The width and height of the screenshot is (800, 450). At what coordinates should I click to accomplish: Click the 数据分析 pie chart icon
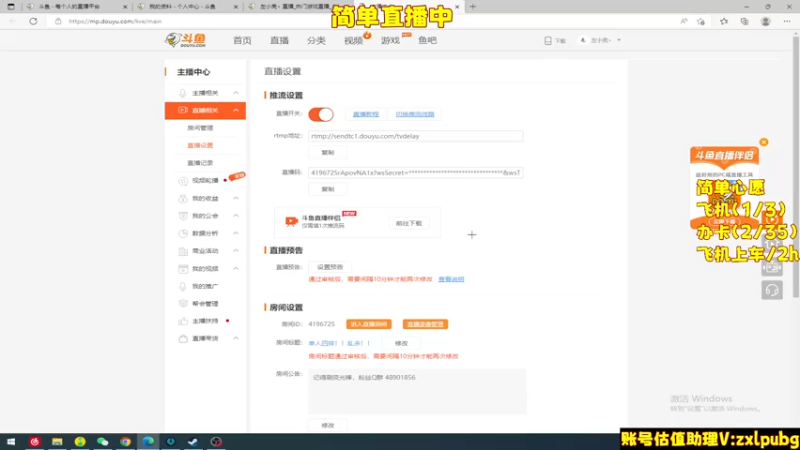[x=183, y=233]
